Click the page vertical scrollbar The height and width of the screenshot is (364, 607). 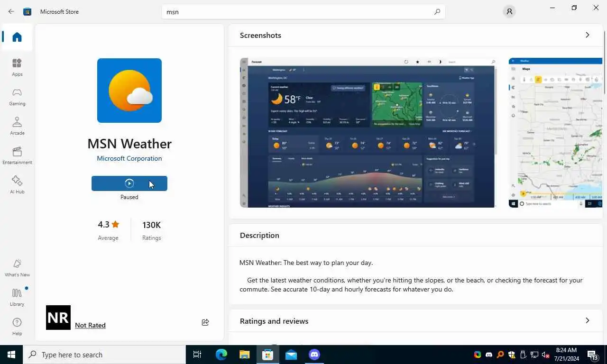[x=605, y=62]
